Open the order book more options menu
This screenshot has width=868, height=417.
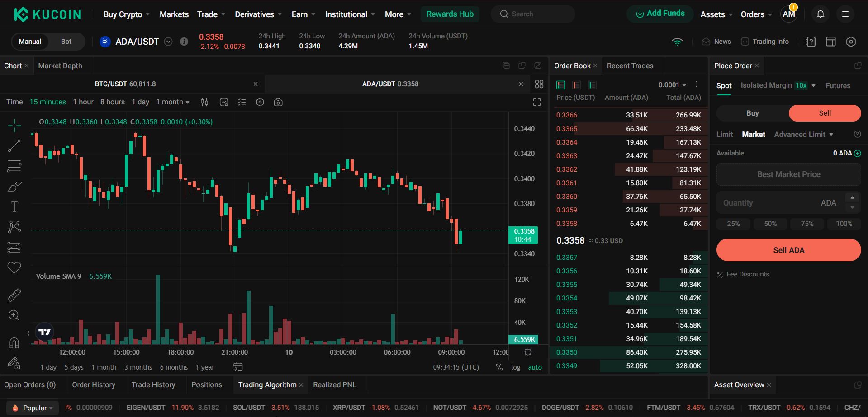697,84
